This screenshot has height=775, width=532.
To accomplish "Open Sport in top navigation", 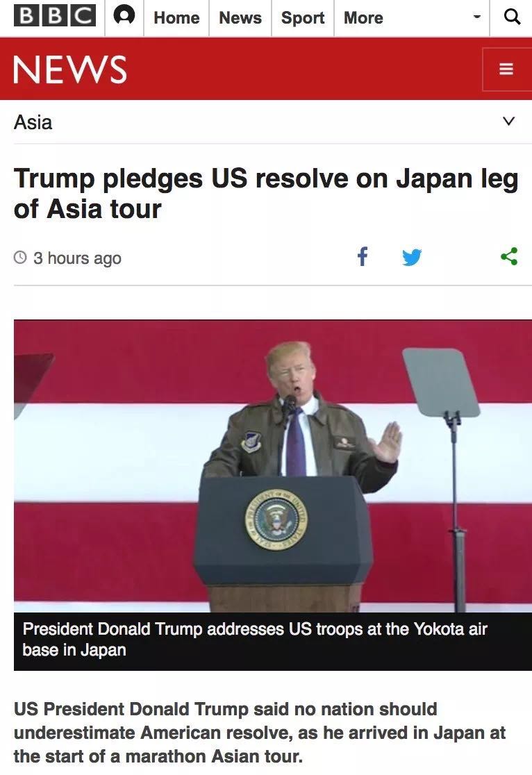I will point(303,18).
